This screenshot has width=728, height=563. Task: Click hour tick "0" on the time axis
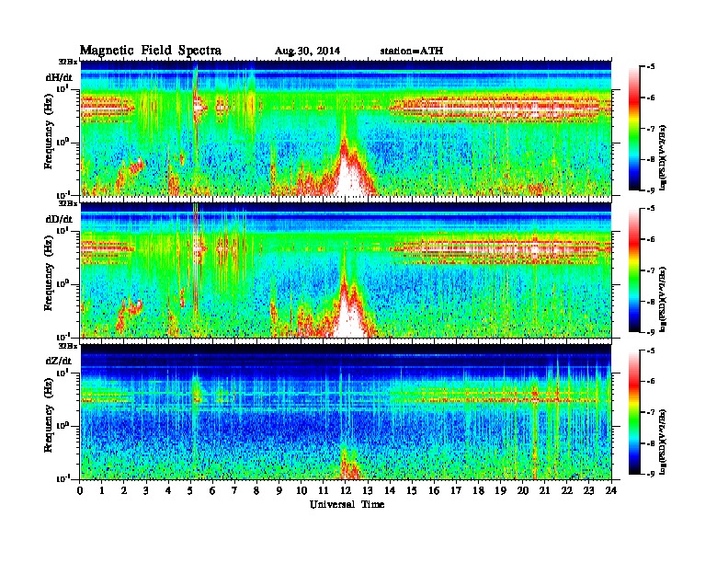coord(80,490)
